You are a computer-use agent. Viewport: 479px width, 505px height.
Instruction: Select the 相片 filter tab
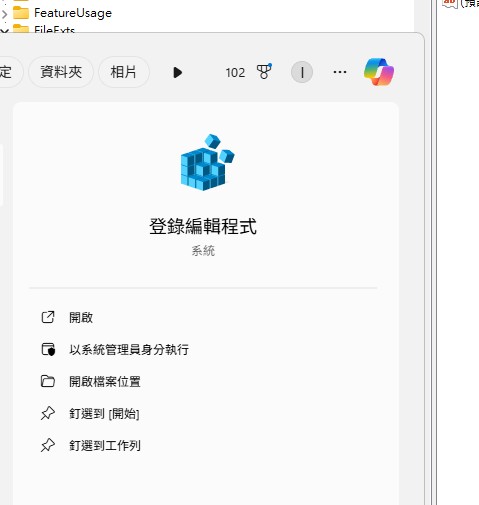point(123,72)
